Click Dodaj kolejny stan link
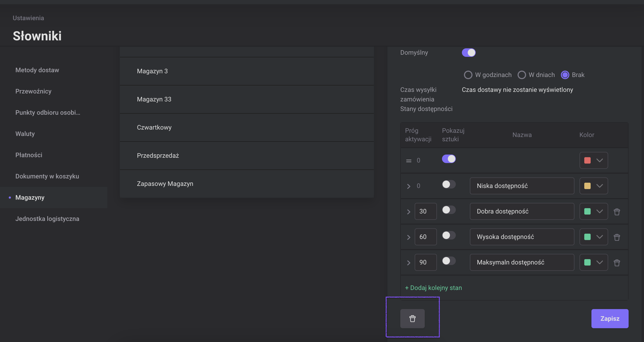Viewport: 644px width, 342px height. pyautogui.click(x=433, y=288)
